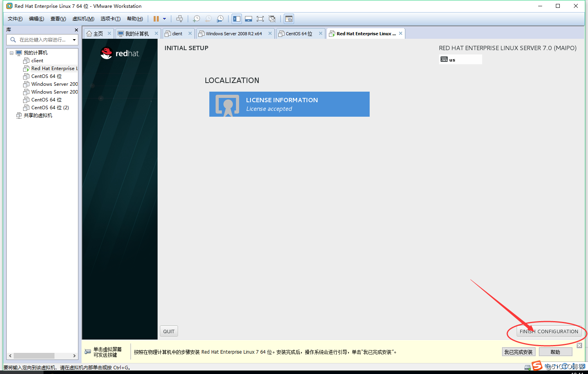Close the 我的计算机 tab
Screen dimensions: 588x374
click(156, 33)
